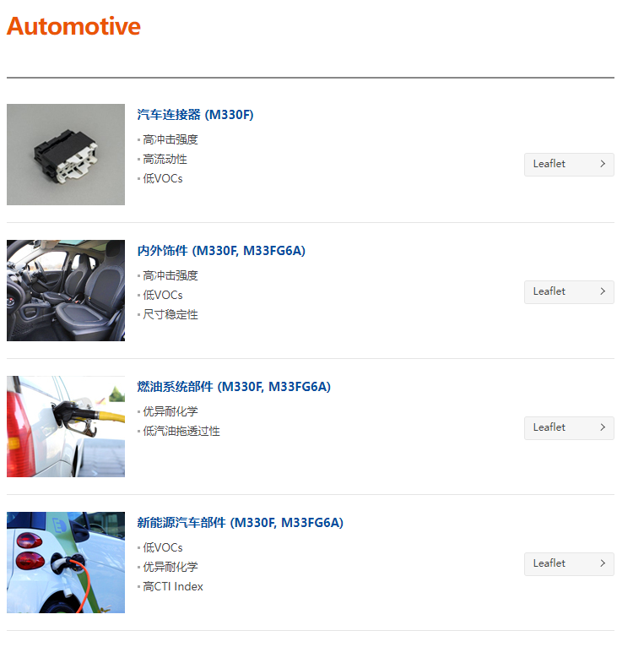The width and height of the screenshot is (644, 647).
Task: Open the 新能源汽车部件 (M330F, M33FG6A) title
Action: [241, 523]
